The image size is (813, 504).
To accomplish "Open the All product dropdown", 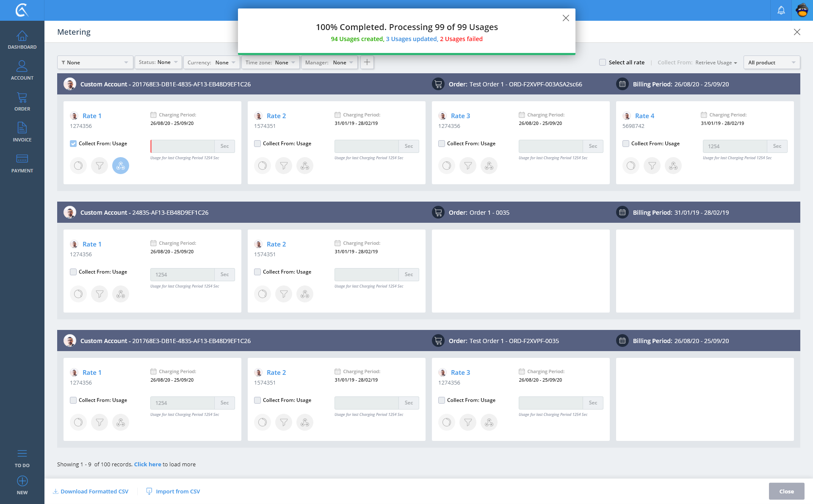I will tap(772, 62).
